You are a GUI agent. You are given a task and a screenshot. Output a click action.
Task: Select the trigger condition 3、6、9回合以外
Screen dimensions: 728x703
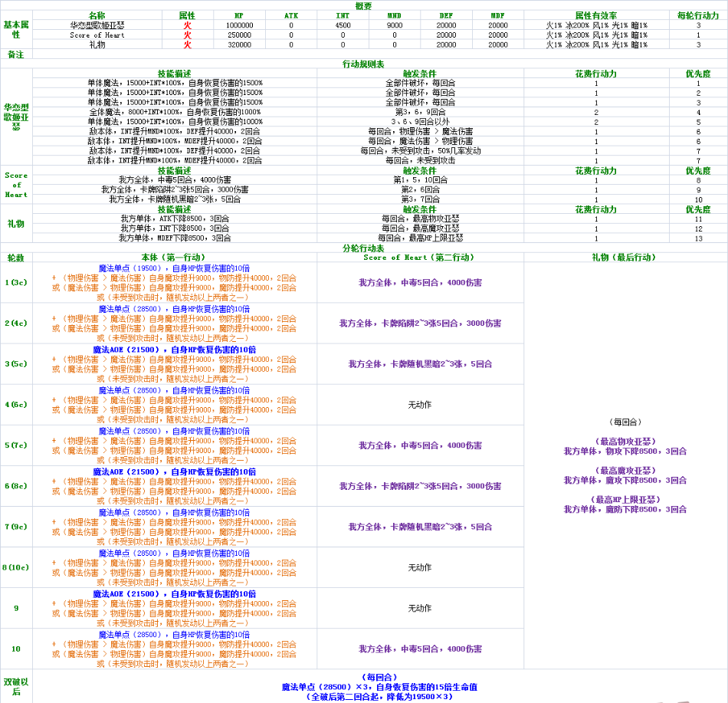click(x=420, y=122)
